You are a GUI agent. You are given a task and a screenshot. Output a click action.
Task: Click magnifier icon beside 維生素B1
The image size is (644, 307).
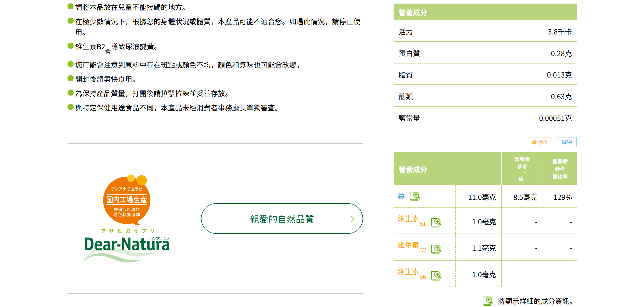click(436, 223)
